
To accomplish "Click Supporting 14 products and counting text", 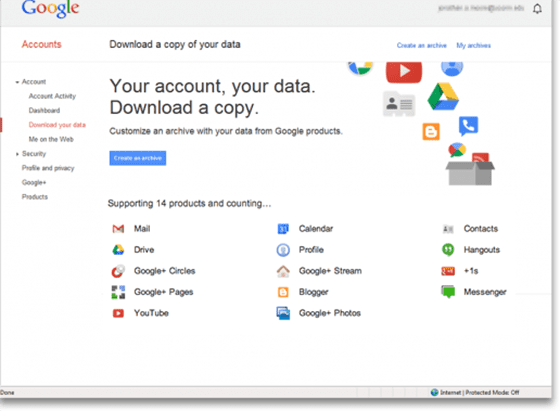I will 189,204.
